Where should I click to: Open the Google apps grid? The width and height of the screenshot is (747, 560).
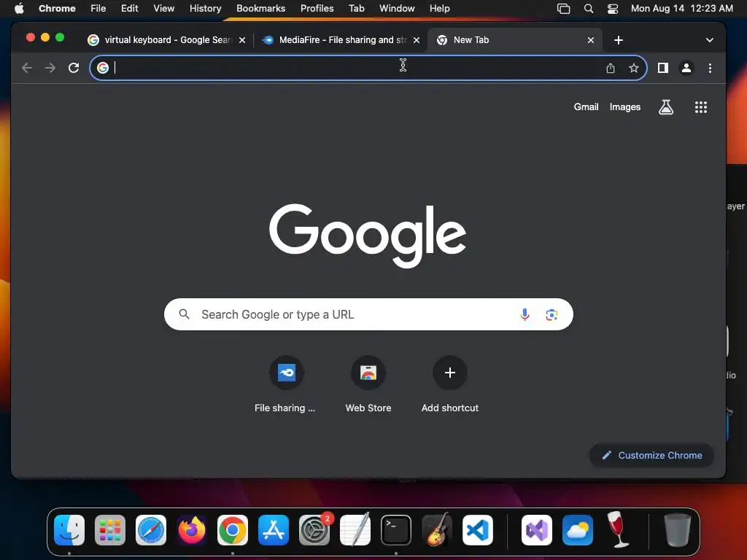701,107
